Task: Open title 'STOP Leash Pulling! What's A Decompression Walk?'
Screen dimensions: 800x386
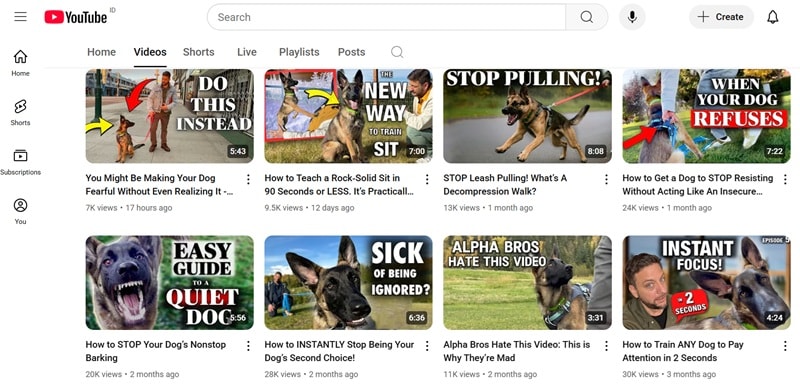Action: 505,185
